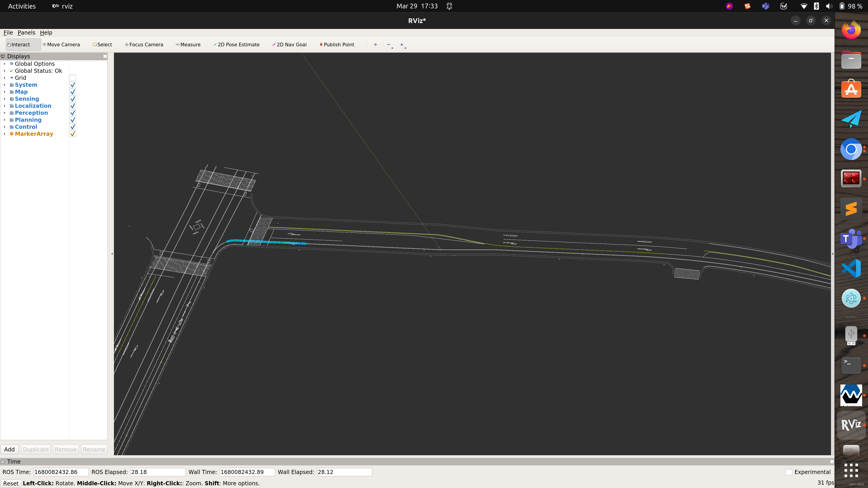Screen dimensions: 868x488
Task: Expand the Sensing group
Action: pos(4,99)
